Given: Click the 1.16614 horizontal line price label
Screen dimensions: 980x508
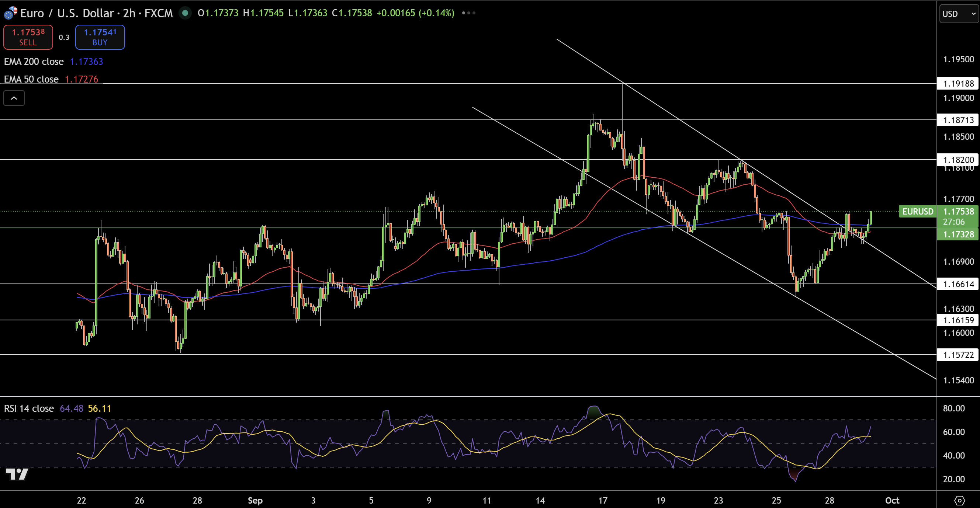Looking at the screenshot, I should click(x=958, y=284).
